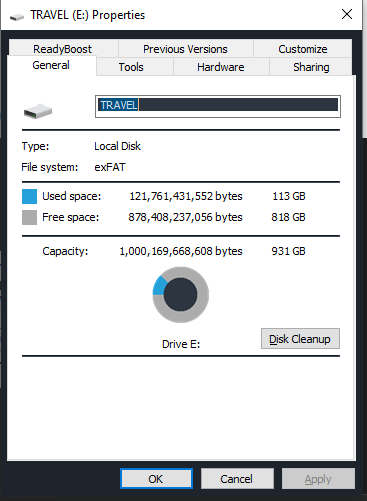367x501 pixels.
Task: Click the Cancel button
Action: (237, 479)
